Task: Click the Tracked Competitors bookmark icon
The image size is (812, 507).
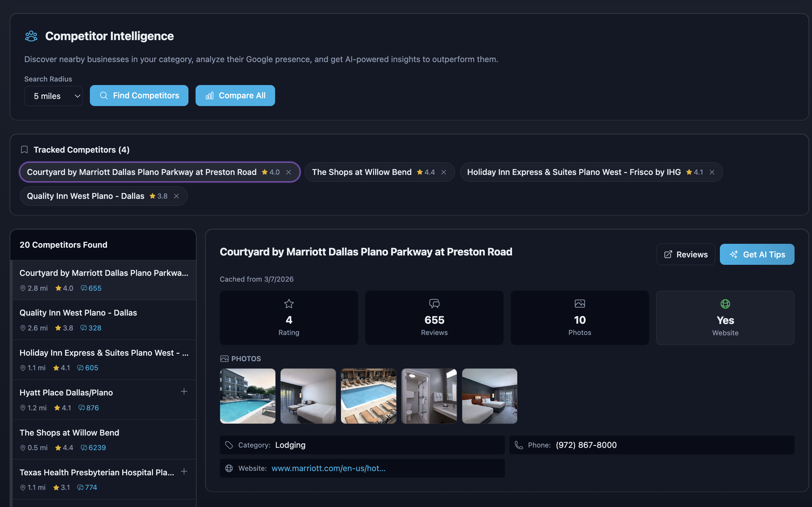Action: pyautogui.click(x=24, y=150)
